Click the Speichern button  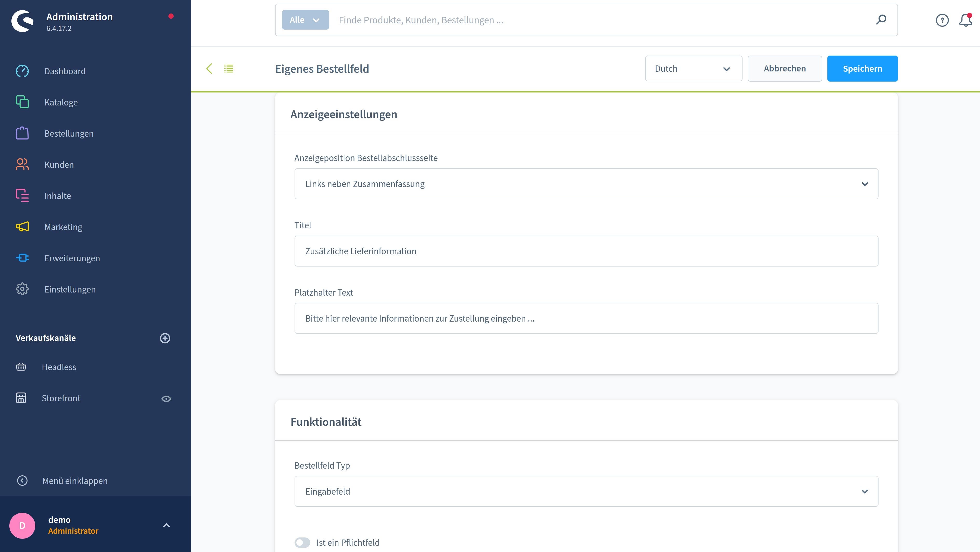tap(862, 68)
